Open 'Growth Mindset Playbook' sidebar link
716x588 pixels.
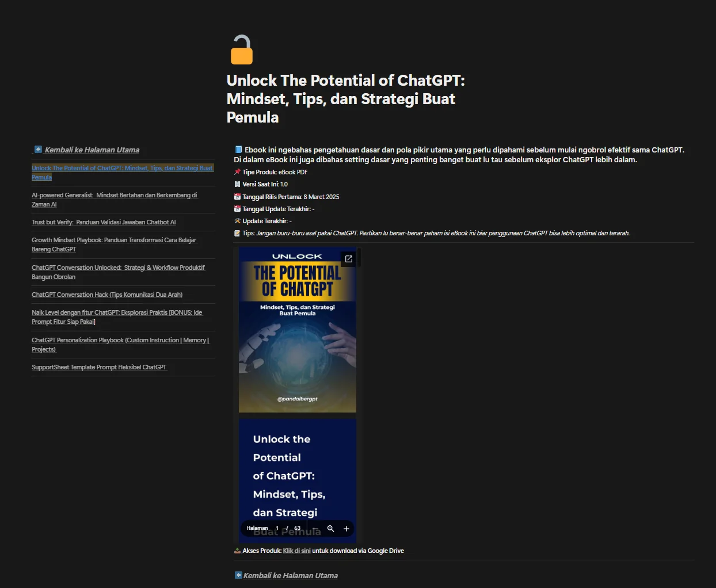tap(114, 245)
